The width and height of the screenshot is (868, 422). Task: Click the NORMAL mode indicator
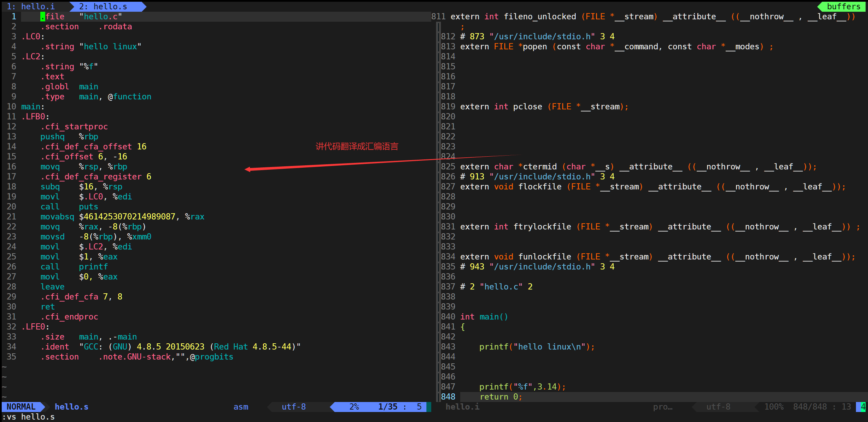(x=21, y=407)
